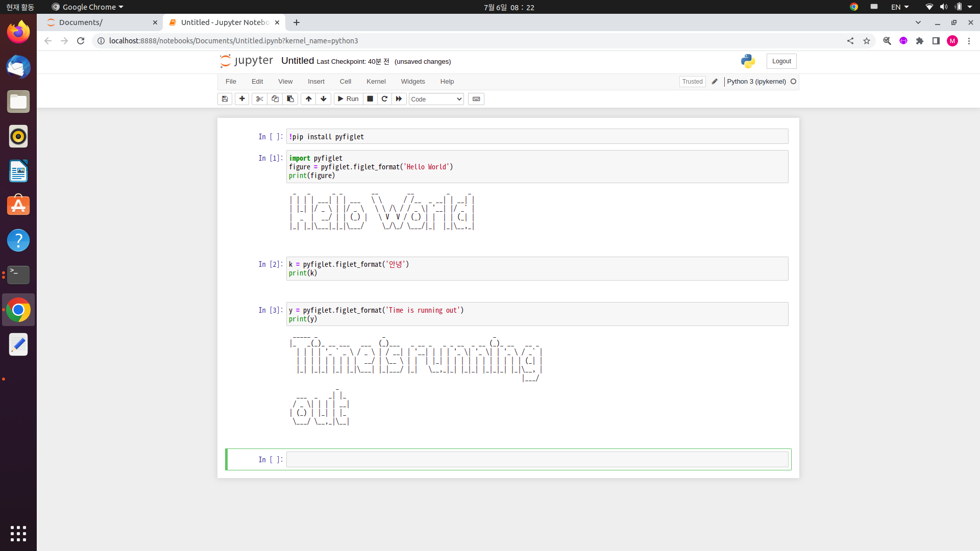Expand Chrome's tab search chevron
980x551 pixels.
pos(918,22)
